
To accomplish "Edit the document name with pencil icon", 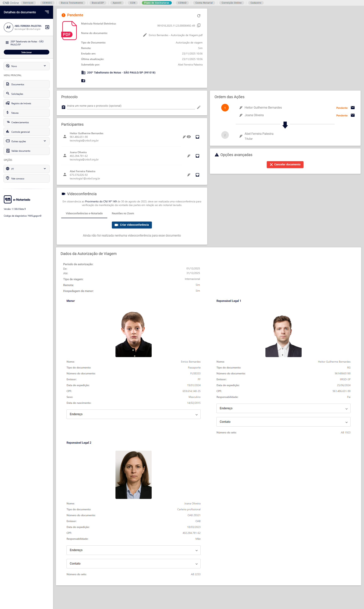I will click(145, 35).
